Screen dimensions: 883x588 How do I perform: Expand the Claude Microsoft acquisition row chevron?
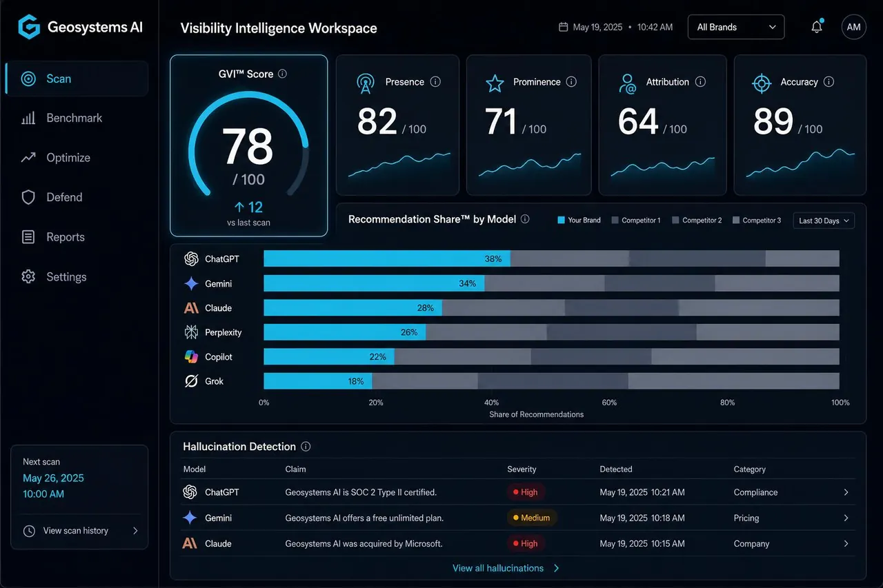click(x=846, y=543)
